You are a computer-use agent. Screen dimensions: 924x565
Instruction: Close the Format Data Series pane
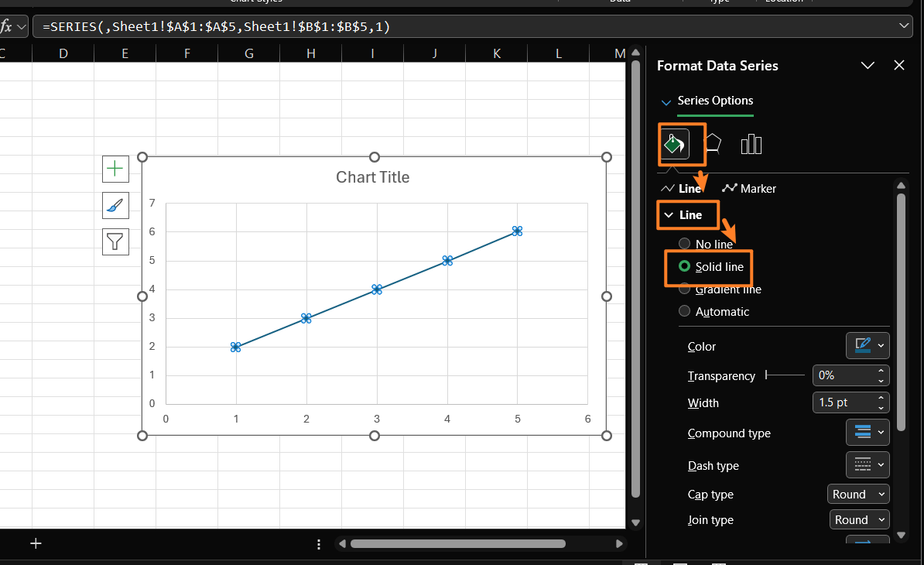[x=898, y=65]
